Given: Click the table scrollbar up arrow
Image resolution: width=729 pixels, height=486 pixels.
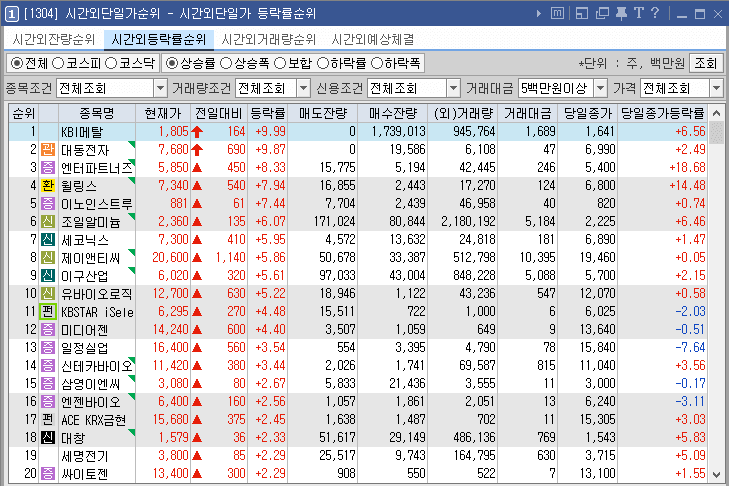Looking at the screenshot, I should (x=716, y=113).
